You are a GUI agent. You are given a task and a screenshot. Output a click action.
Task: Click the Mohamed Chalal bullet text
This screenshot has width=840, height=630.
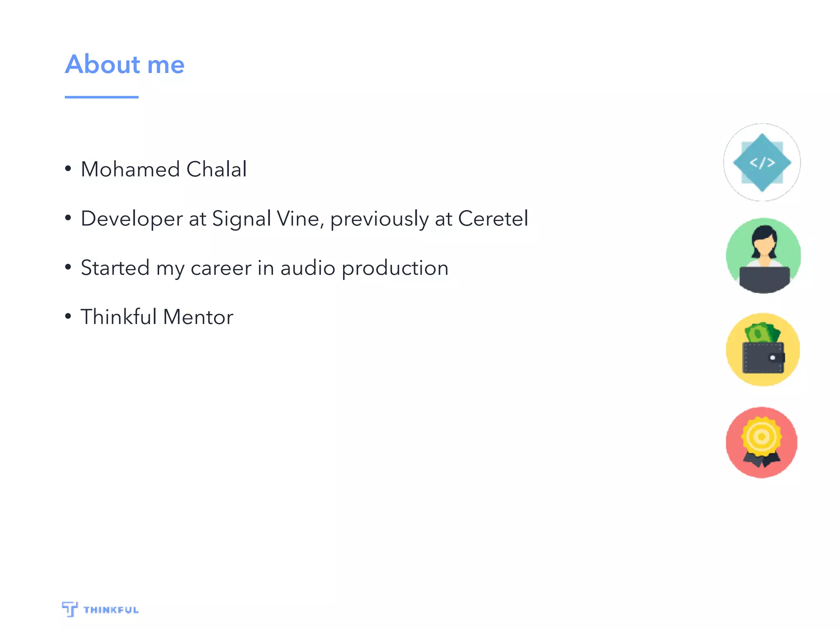[164, 169]
